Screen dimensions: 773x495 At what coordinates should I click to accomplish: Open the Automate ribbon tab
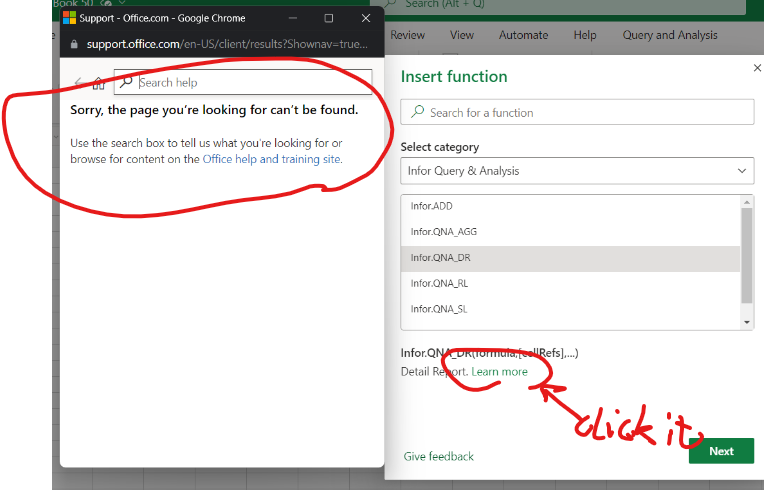click(523, 35)
